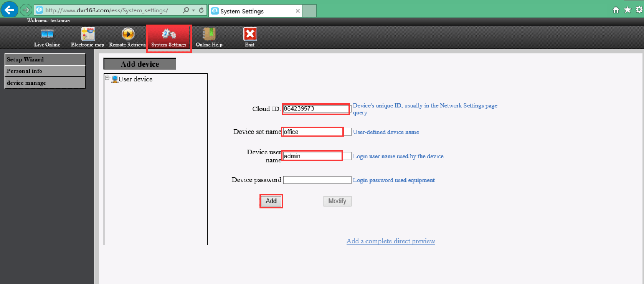Click the red Exit icon

click(250, 34)
